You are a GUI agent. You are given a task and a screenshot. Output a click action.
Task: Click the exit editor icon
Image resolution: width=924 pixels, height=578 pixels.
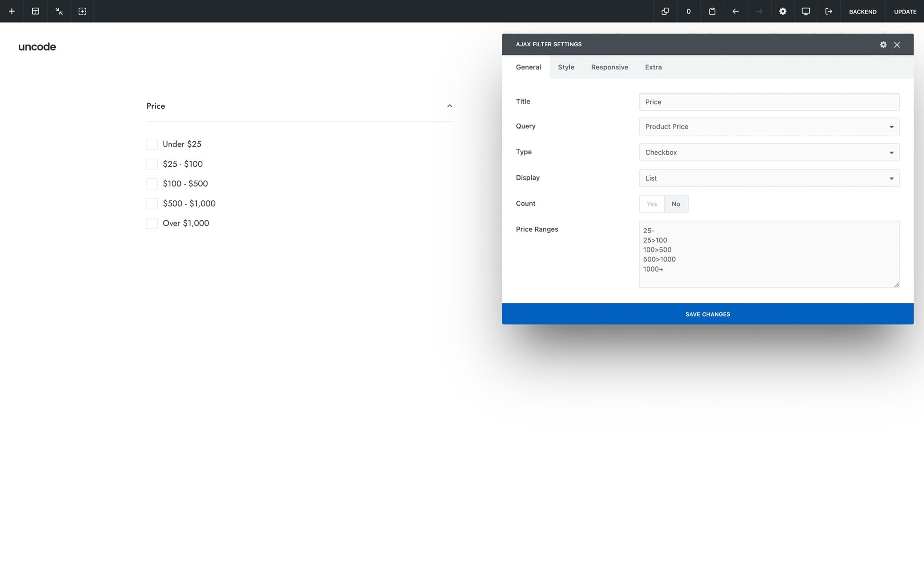pyautogui.click(x=829, y=11)
